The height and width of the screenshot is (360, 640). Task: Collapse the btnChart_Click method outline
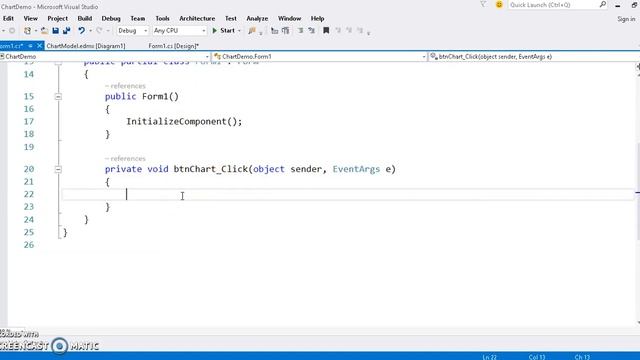pos(58,169)
